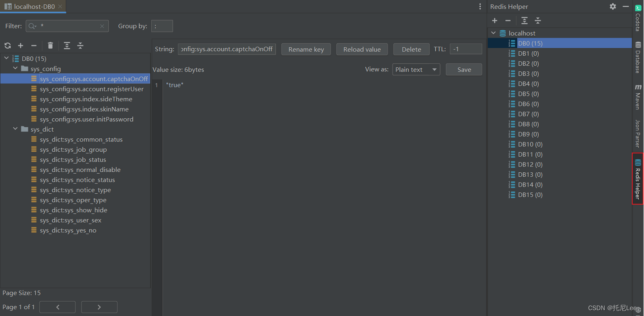Select key sys_dict:sys_show_hide
This screenshot has height=316, width=644.
(74, 210)
